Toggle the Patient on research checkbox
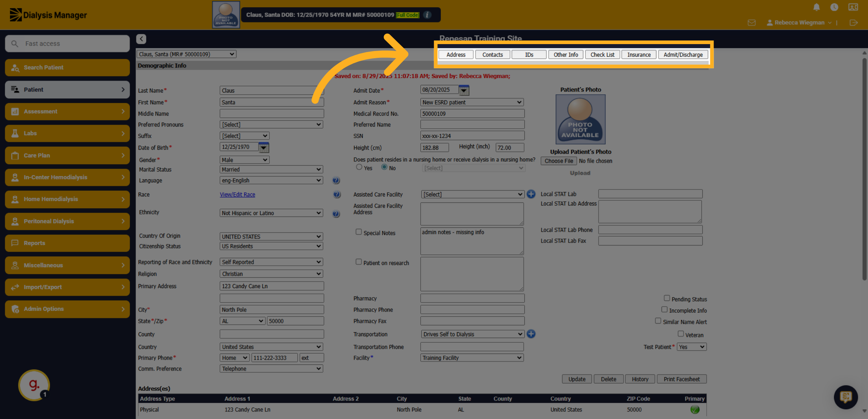 coord(358,262)
